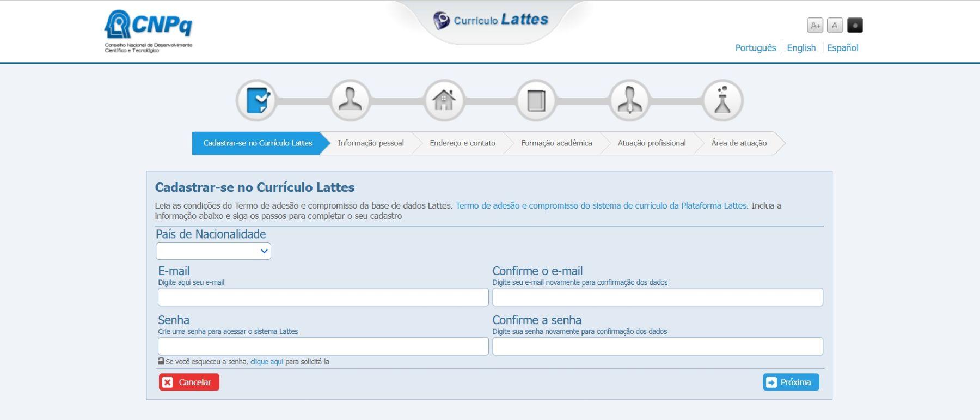Click the 'Digite seu e-mail novamente' hint text
The height and width of the screenshot is (420, 980).
[580, 282]
